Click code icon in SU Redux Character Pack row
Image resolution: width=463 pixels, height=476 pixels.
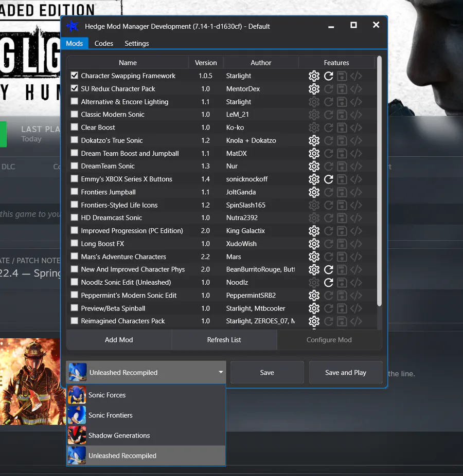356,89
